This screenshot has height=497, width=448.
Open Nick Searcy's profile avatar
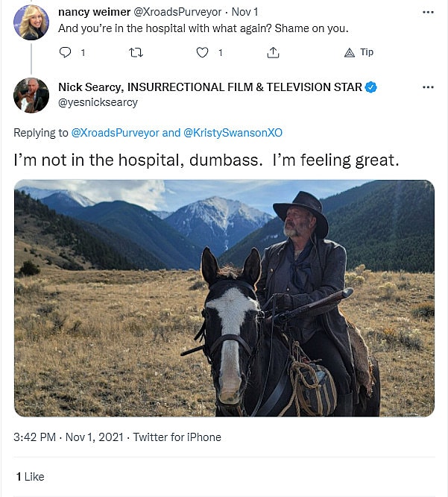point(31,95)
